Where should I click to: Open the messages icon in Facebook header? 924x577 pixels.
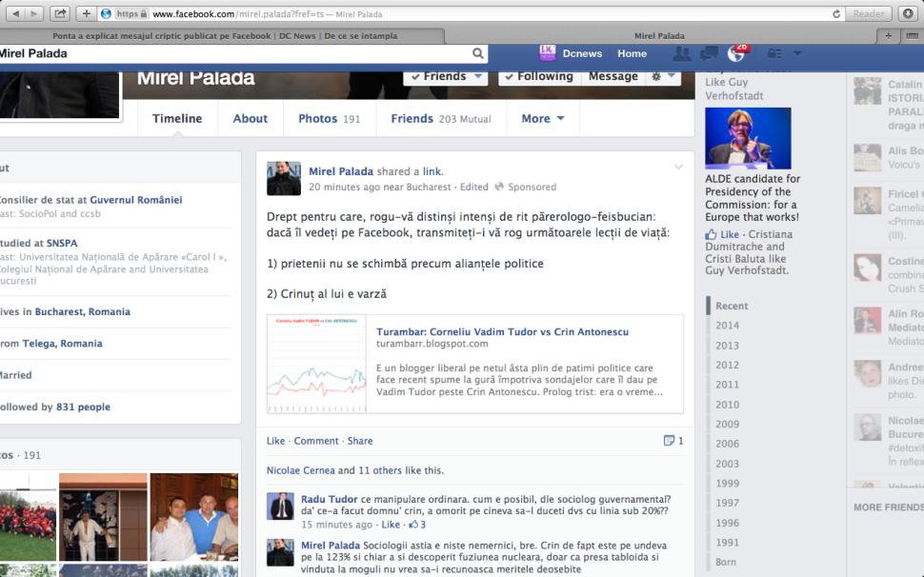[x=709, y=53]
